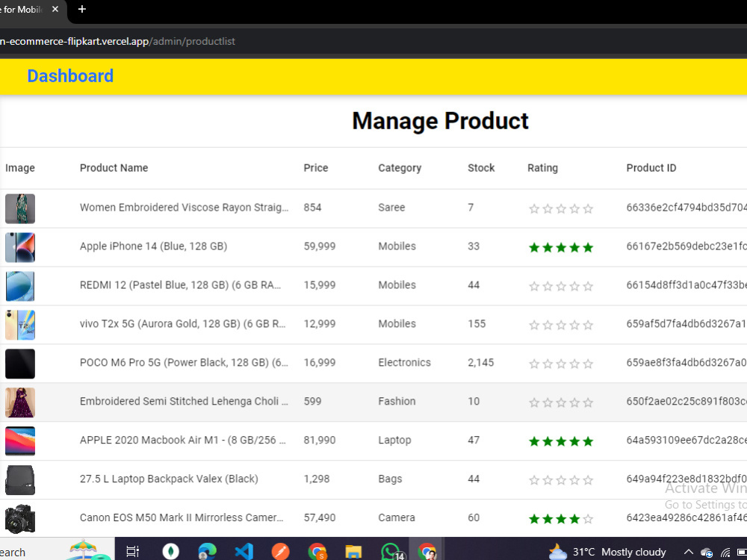The width and height of the screenshot is (747, 560).
Task: Click the Saree category cell
Action: [x=391, y=208]
